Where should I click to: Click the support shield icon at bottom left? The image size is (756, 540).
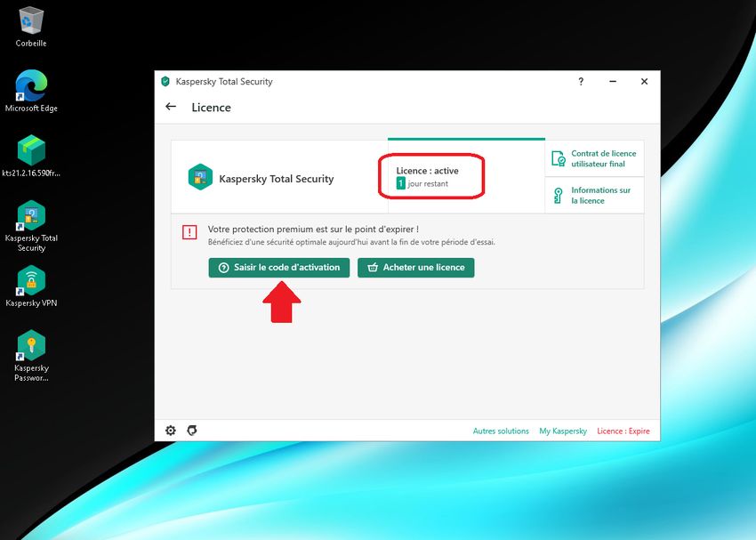192,431
